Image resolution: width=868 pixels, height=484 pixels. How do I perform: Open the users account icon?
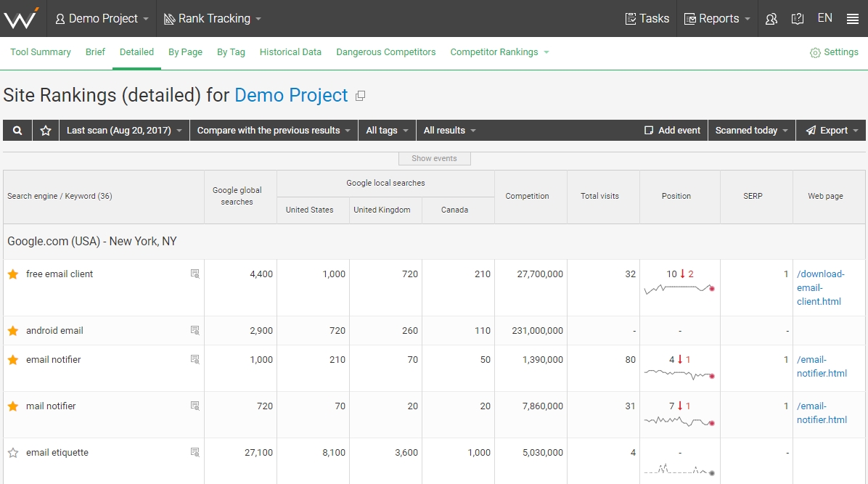point(771,19)
